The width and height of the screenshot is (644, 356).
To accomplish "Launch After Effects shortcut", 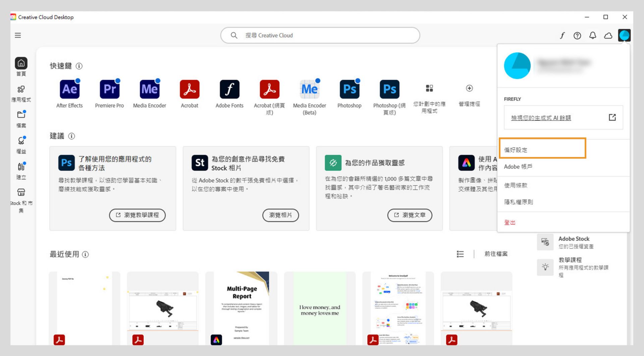I will (x=69, y=94).
